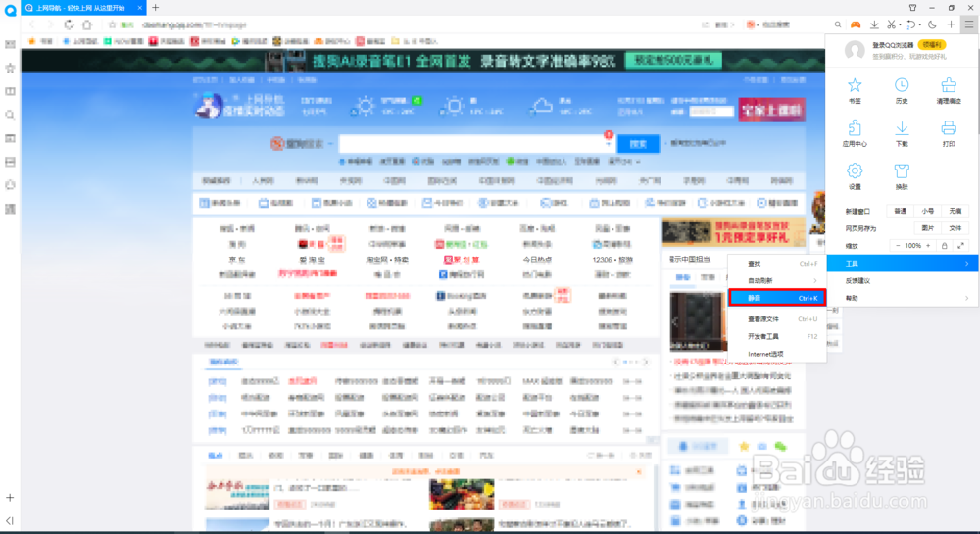Open downloads icon in toolbar
The image size is (980, 534).
(874, 24)
